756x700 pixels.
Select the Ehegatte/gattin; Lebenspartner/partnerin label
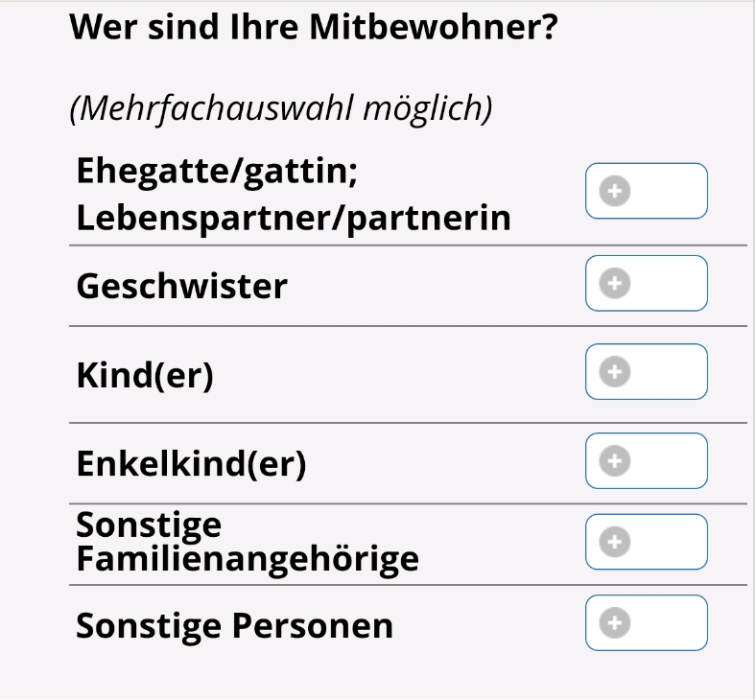point(293,196)
